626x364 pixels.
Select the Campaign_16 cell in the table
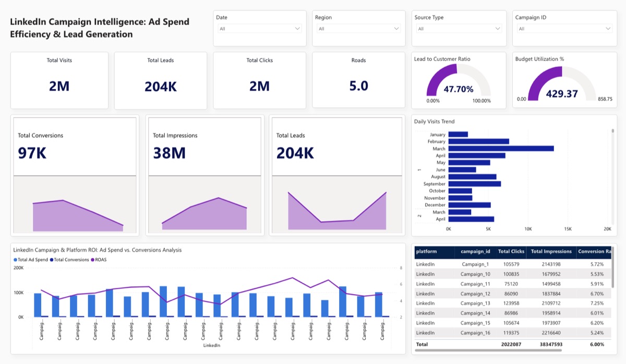(475, 333)
